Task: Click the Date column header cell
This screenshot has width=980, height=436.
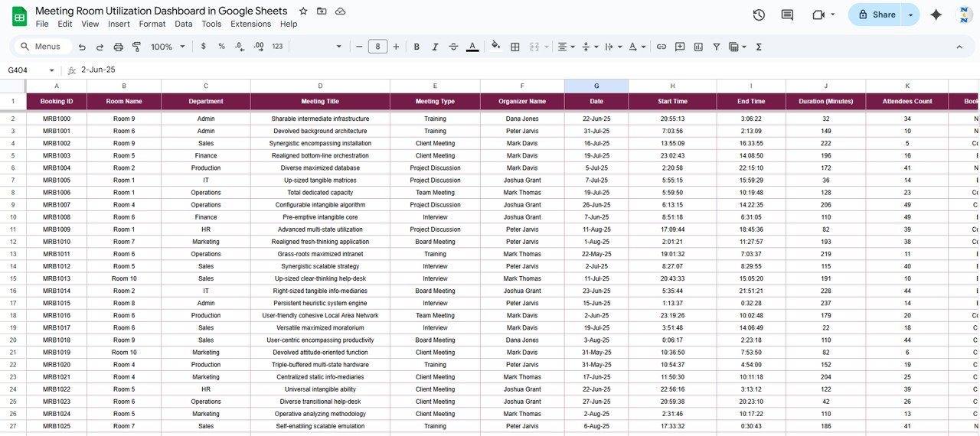Action: click(x=596, y=101)
